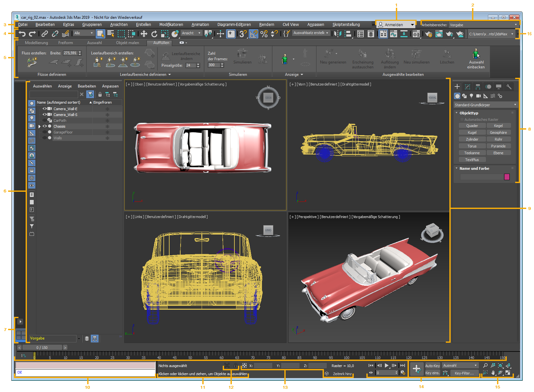Show Lights category in create panel
The width and height of the screenshot is (534, 392).
pyautogui.click(x=471, y=96)
